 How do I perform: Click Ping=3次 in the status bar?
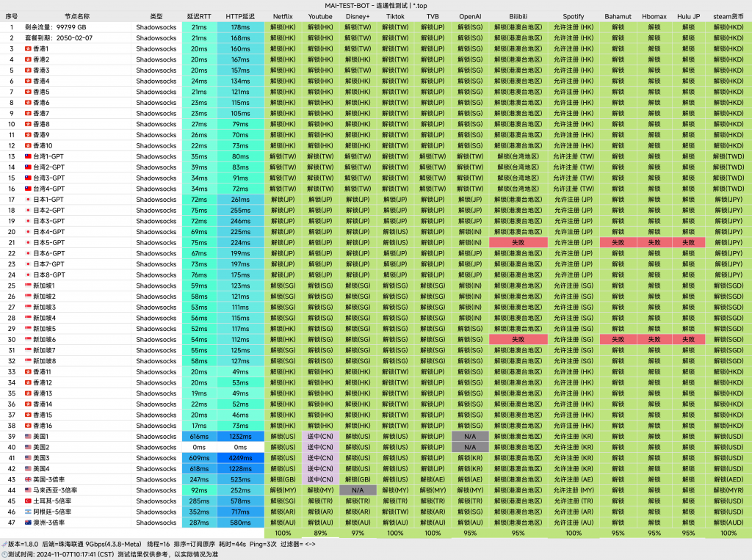pos(263,544)
